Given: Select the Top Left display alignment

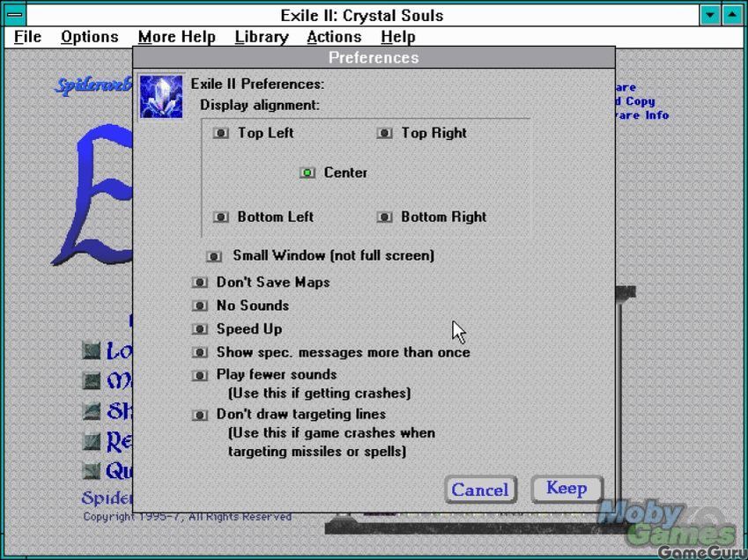Looking at the screenshot, I should pyautogui.click(x=220, y=133).
